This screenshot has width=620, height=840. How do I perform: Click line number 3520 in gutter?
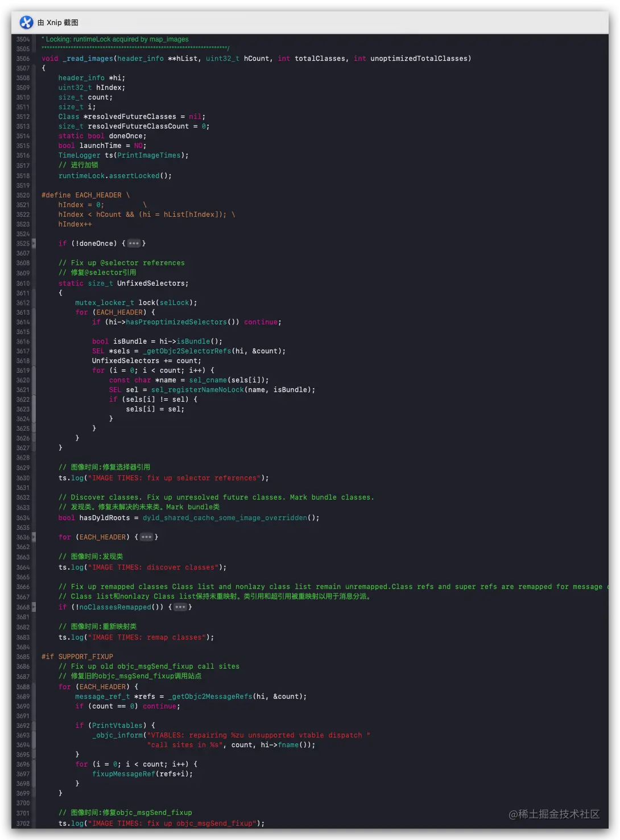tap(23, 195)
